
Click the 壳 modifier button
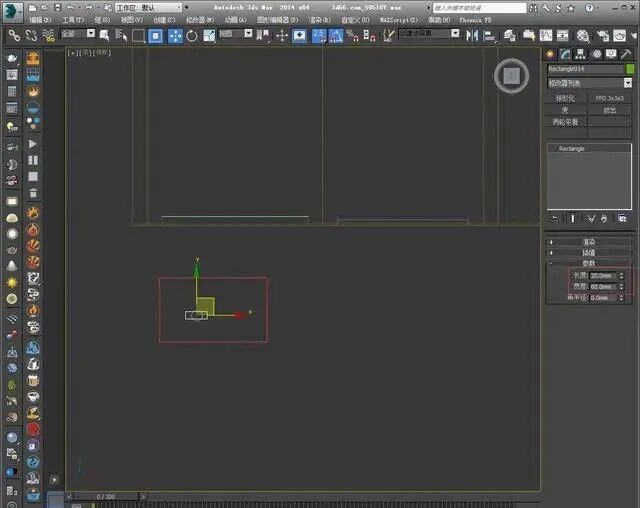point(565,110)
